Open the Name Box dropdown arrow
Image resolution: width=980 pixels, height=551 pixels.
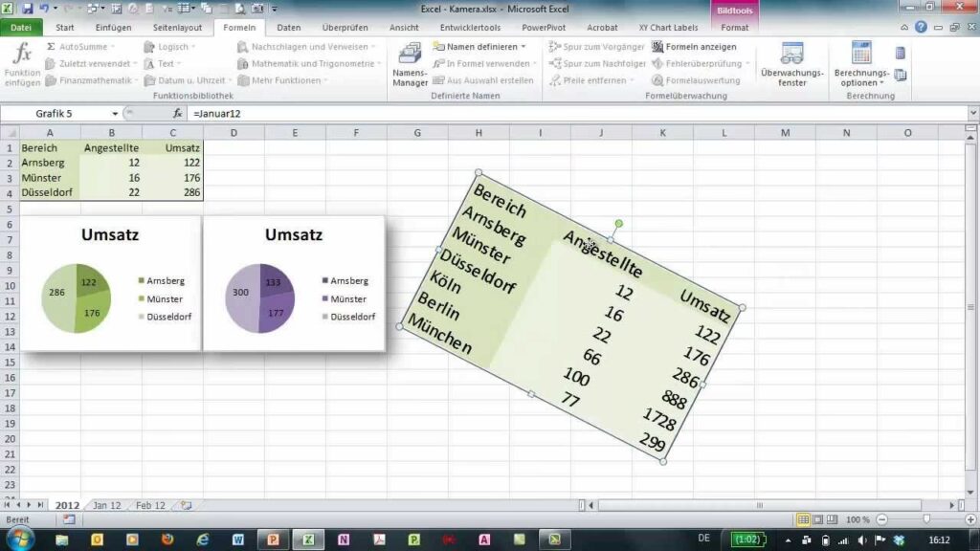click(115, 113)
